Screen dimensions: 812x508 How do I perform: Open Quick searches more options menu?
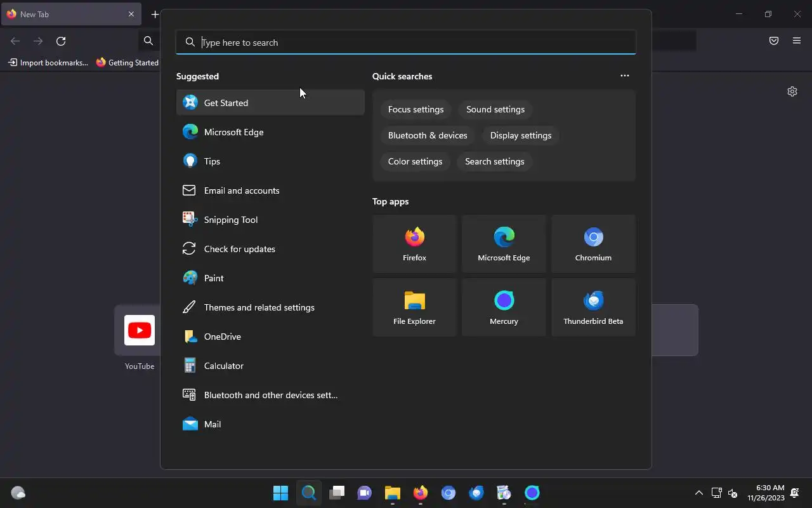[625, 76]
